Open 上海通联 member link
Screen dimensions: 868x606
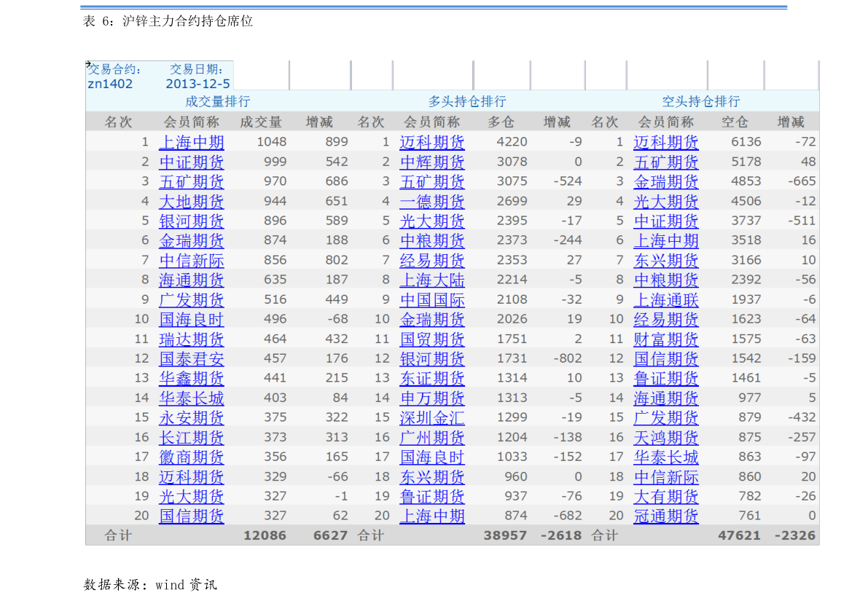[x=666, y=300]
